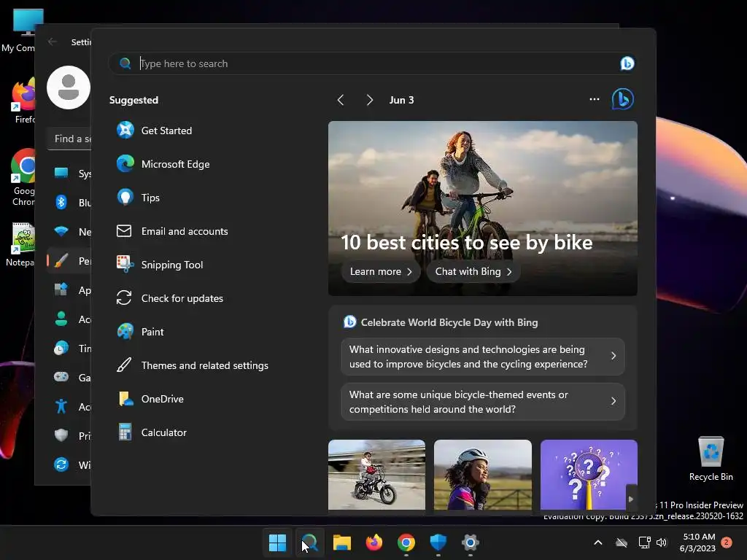Viewport: 747px width, 560px height.
Task: Launch OneDrive from Suggested
Action: (150, 399)
